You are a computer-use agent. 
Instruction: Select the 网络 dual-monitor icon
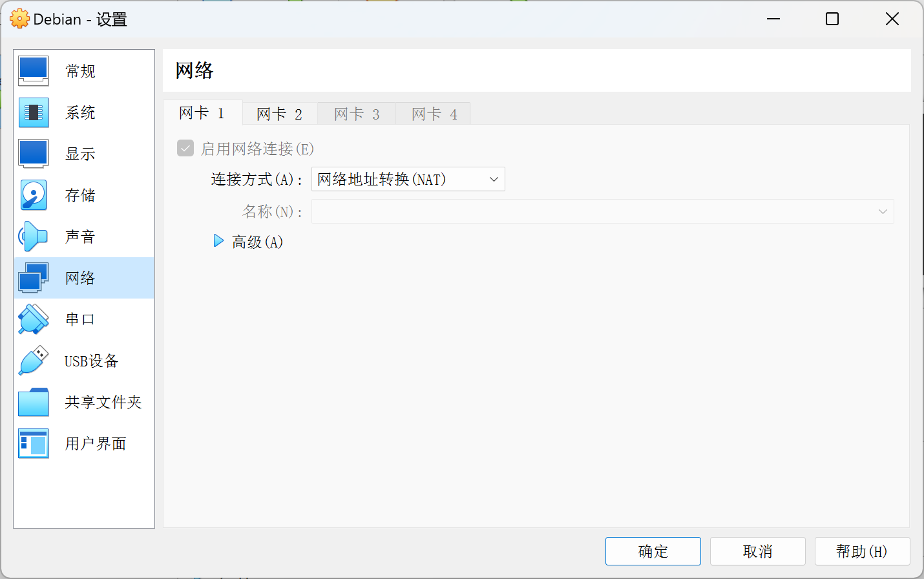click(x=34, y=278)
